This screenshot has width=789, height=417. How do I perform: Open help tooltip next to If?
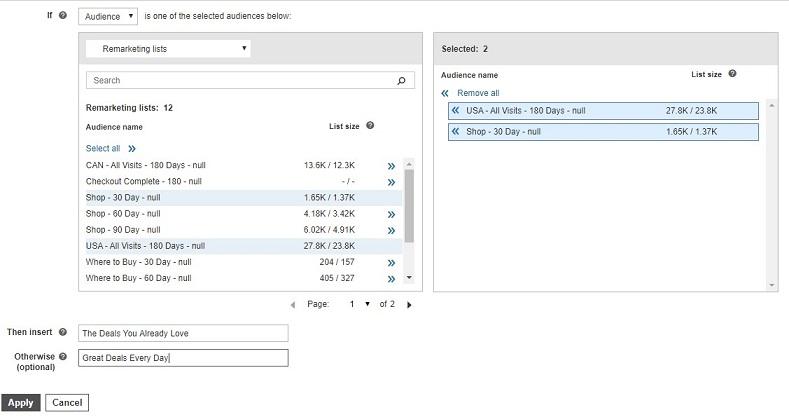(63, 15)
